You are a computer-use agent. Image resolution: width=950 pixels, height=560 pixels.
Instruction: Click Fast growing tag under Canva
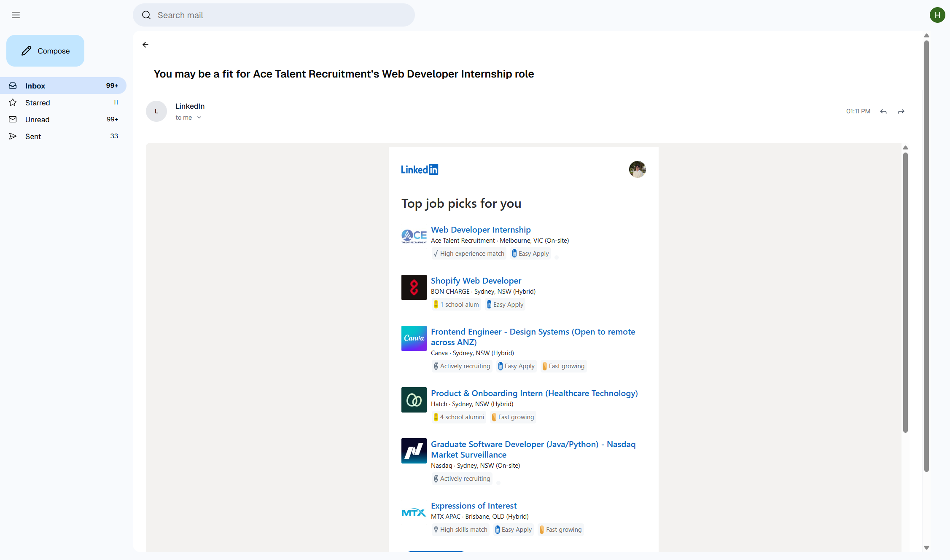click(563, 366)
